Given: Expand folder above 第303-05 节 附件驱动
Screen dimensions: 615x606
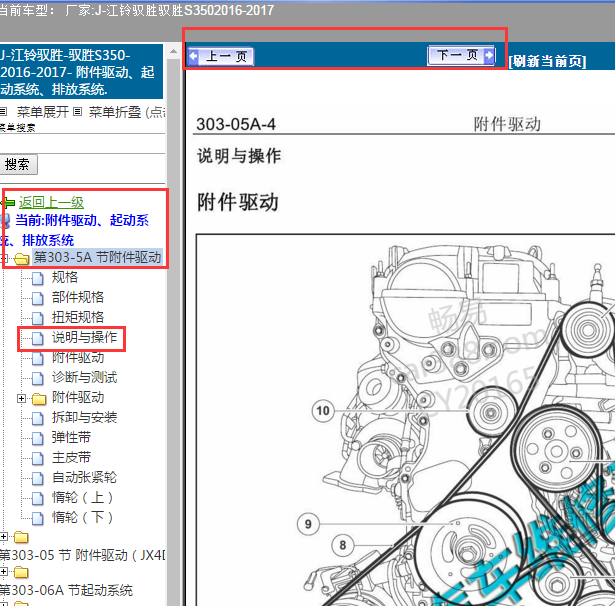Looking at the screenshot, I should coord(4,536).
